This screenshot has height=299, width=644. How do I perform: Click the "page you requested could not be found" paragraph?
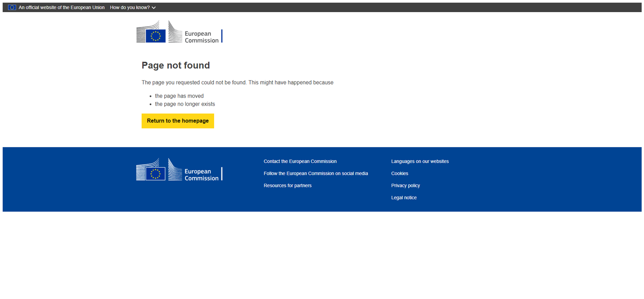[237, 82]
